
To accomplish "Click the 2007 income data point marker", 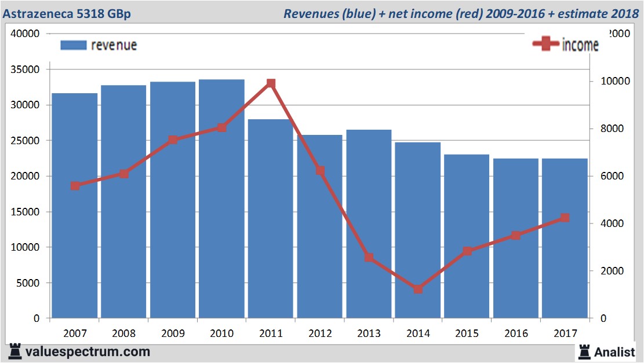I will coord(75,186).
